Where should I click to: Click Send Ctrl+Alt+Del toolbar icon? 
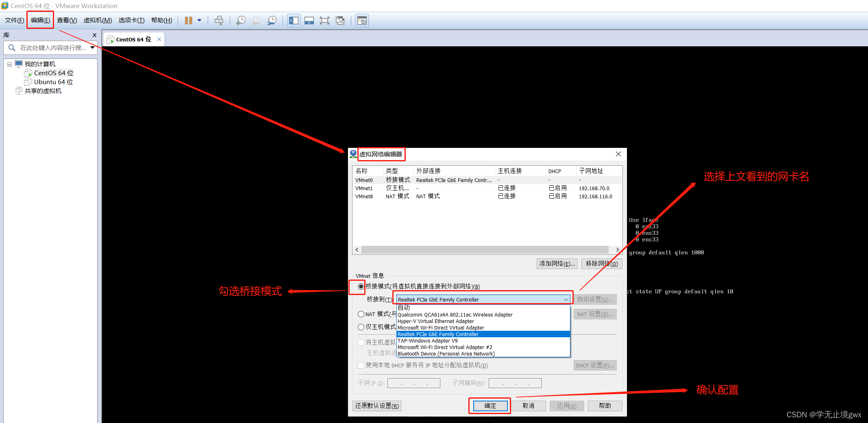(219, 20)
